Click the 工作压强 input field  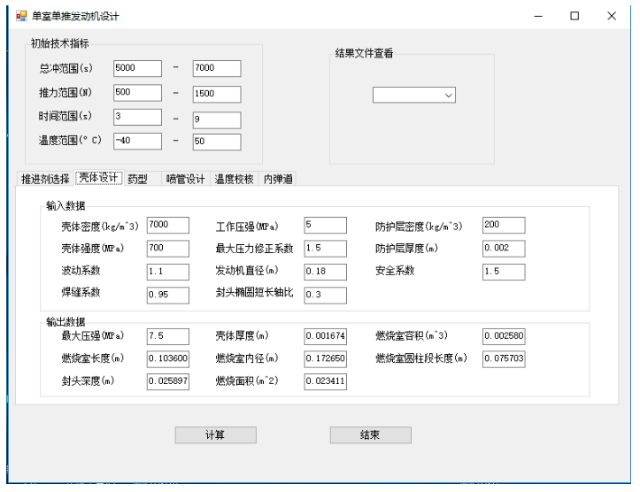[324, 225]
